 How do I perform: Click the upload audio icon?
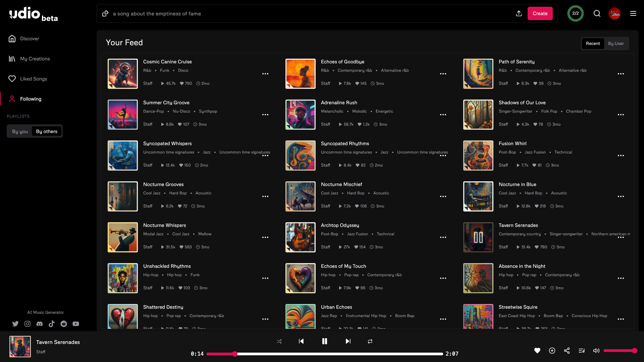tap(519, 13)
